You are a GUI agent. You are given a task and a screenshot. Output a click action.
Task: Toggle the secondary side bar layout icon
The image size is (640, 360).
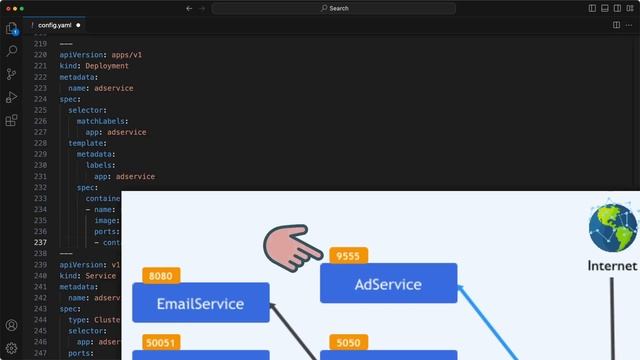click(x=618, y=8)
